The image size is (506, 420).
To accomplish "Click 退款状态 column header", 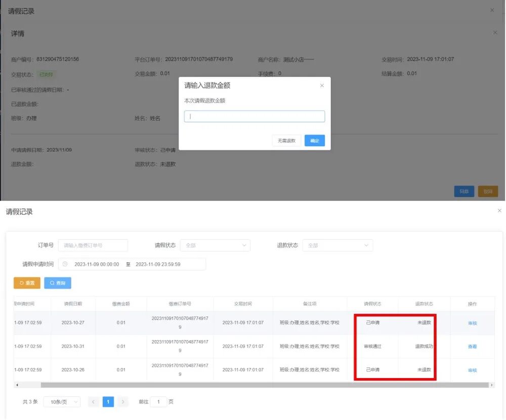I will coord(424,304).
